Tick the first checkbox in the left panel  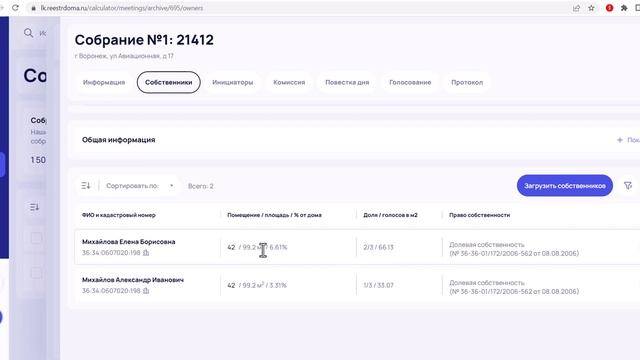click(x=36, y=238)
